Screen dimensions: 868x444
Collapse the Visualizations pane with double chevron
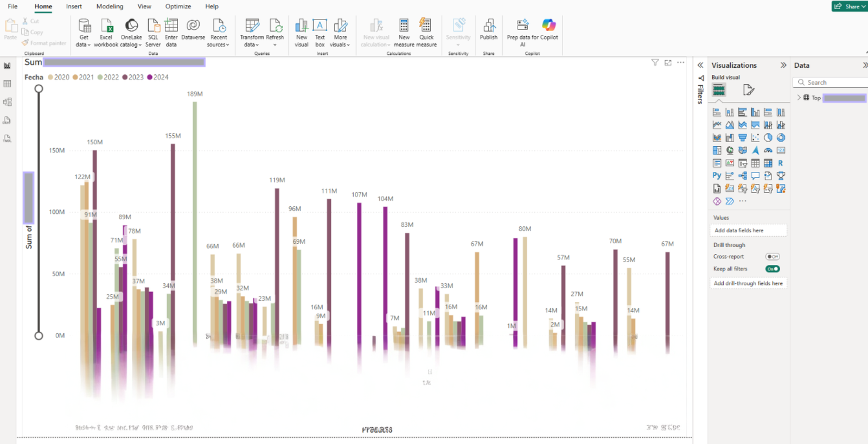click(783, 65)
